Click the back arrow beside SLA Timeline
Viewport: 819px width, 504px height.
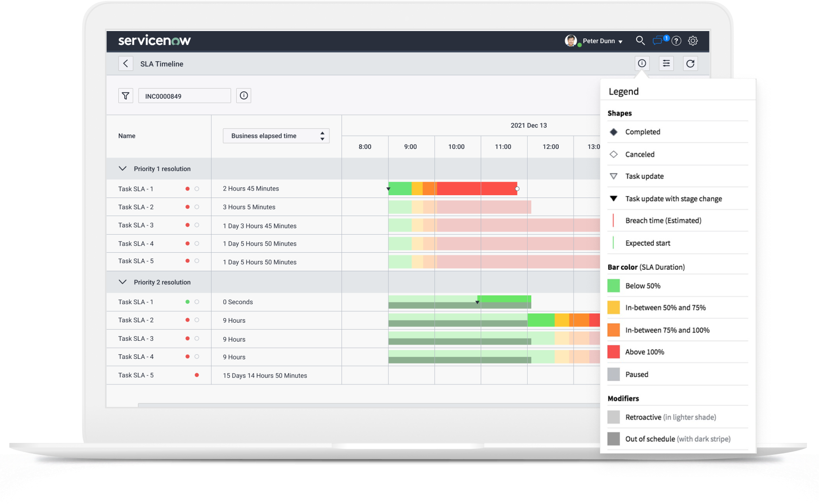pyautogui.click(x=126, y=64)
